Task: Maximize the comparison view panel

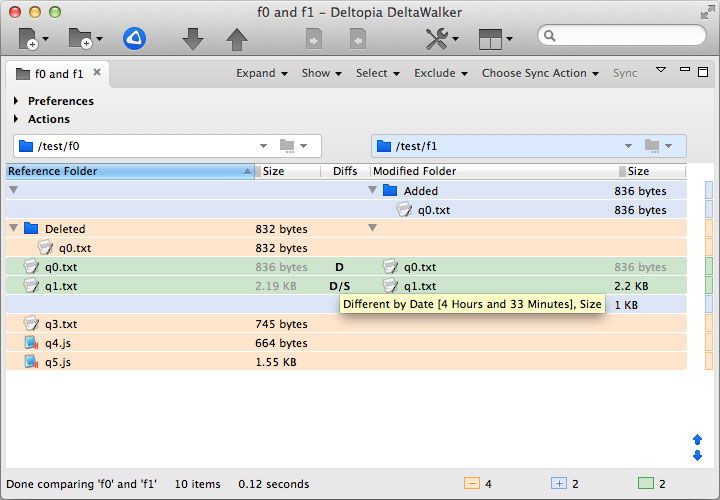Action: click(x=703, y=72)
